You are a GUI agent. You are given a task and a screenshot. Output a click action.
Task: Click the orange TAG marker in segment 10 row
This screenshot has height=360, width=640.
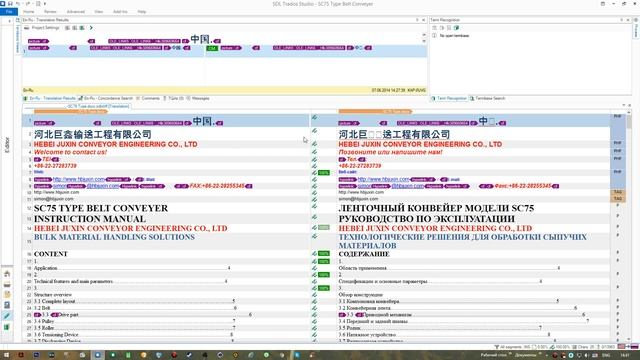click(617, 192)
